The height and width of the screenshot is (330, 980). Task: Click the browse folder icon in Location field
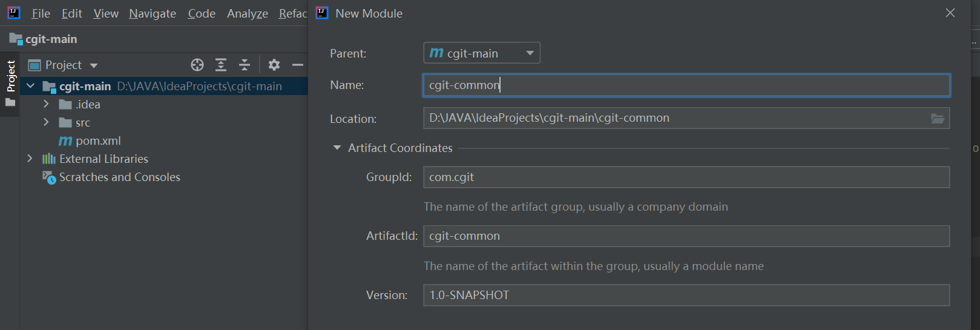click(937, 119)
